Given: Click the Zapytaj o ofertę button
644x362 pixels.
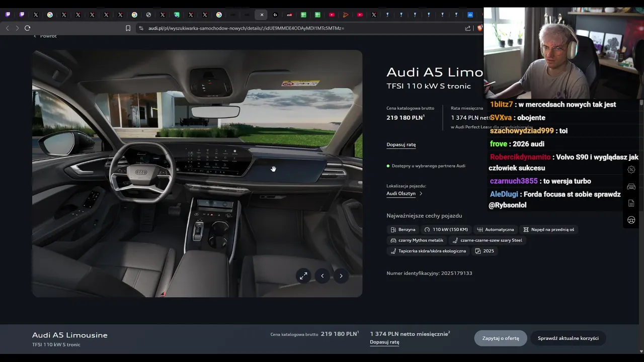Looking at the screenshot, I should pyautogui.click(x=501, y=338).
